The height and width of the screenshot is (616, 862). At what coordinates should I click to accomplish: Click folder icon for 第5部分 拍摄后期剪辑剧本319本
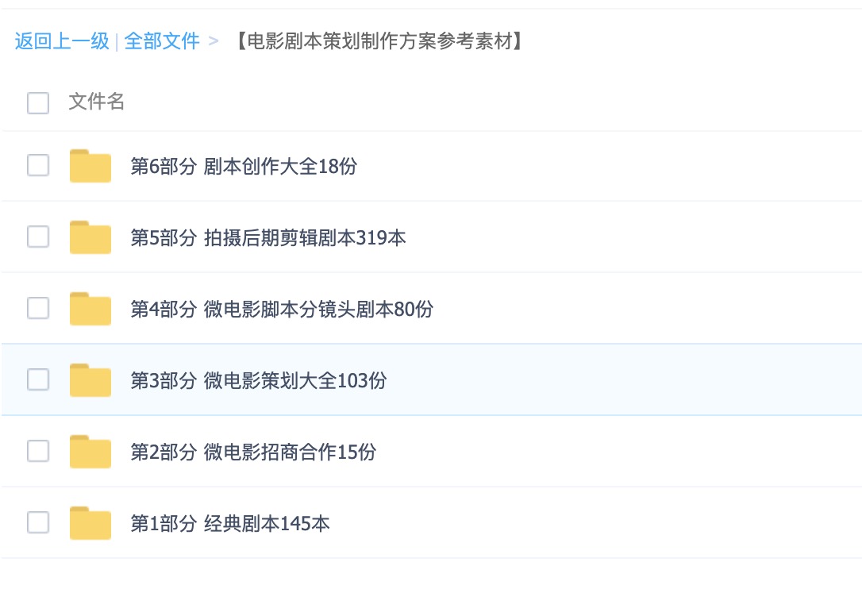tap(90, 237)
